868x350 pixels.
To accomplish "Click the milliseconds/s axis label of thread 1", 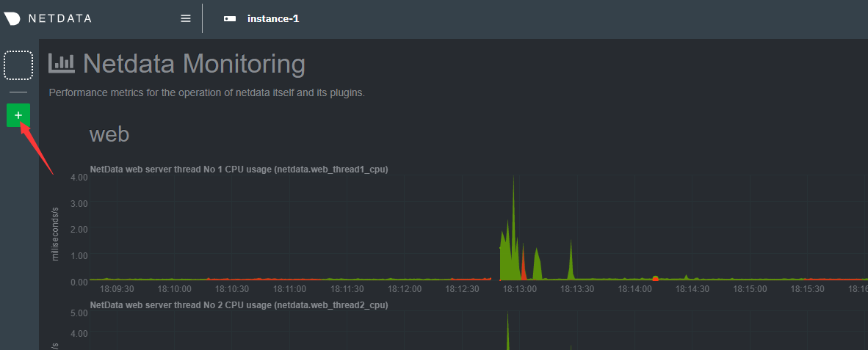I will click(55, 233).
